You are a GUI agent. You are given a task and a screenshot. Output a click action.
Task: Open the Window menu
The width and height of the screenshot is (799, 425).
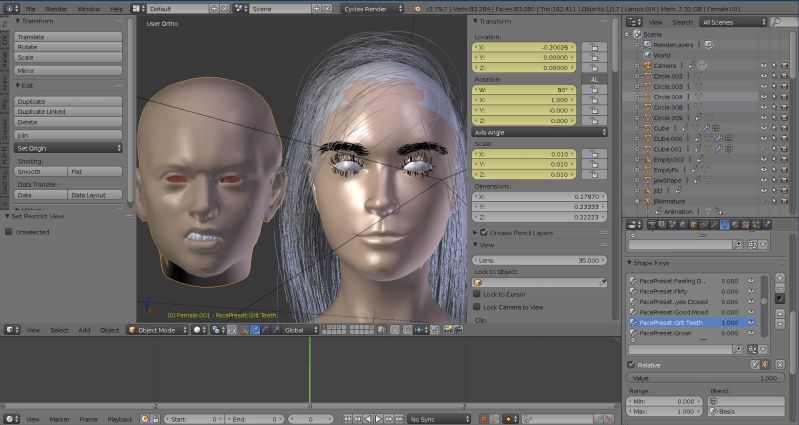tap(88, 9)
